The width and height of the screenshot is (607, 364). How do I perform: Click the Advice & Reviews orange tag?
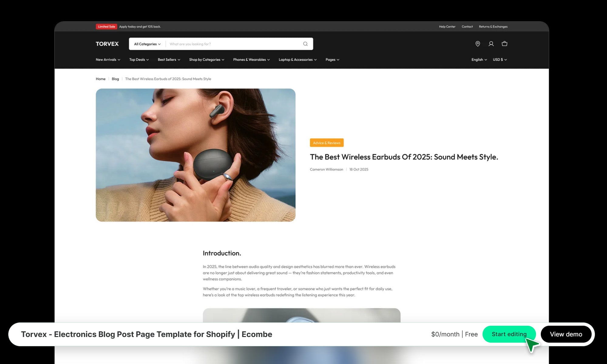(327, 143)
